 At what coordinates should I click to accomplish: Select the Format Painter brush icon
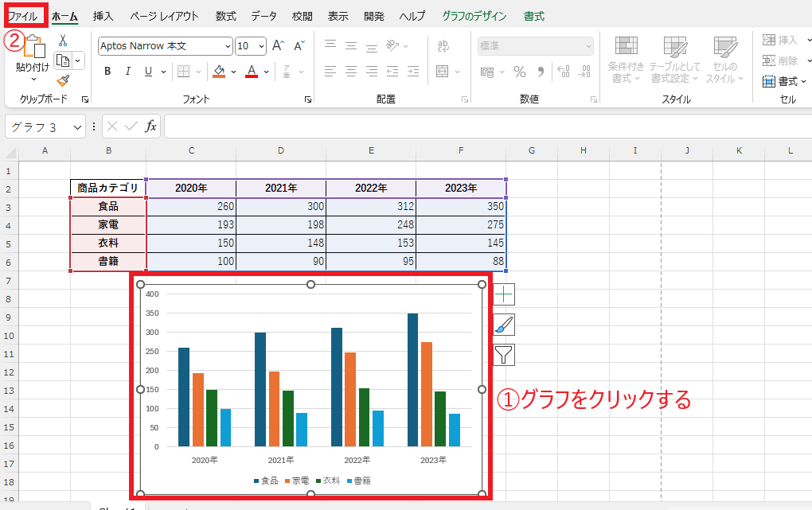[63, 81]
